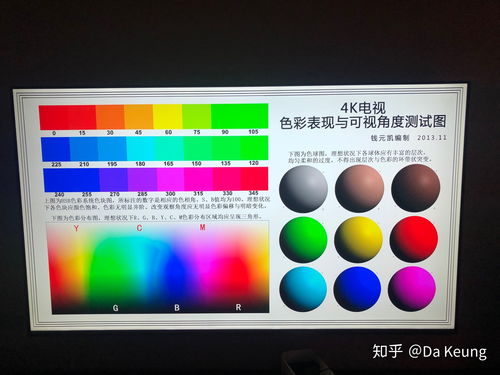Select the cyan sphere
The width and height of the screenshot is (500, 375).
tap(303, 289)
